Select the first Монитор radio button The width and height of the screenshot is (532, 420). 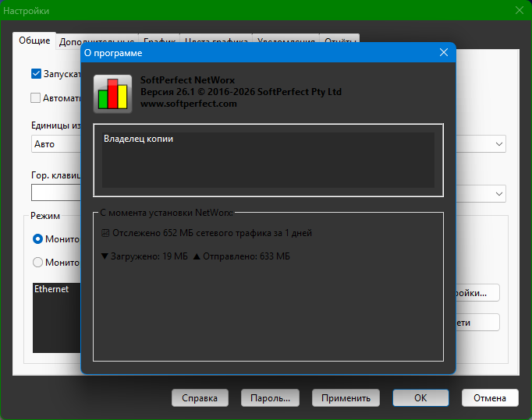coord(37,238)
